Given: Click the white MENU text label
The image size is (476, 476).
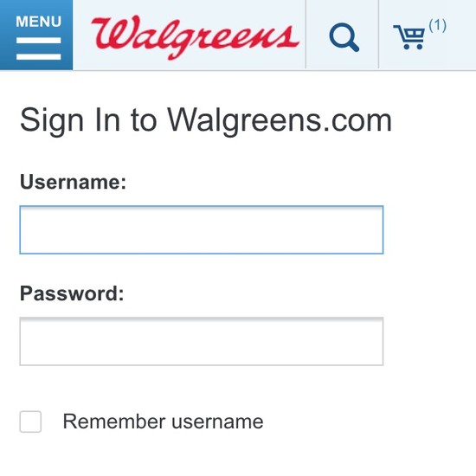Looking at the screenshot, I should [x=39, y=22].
